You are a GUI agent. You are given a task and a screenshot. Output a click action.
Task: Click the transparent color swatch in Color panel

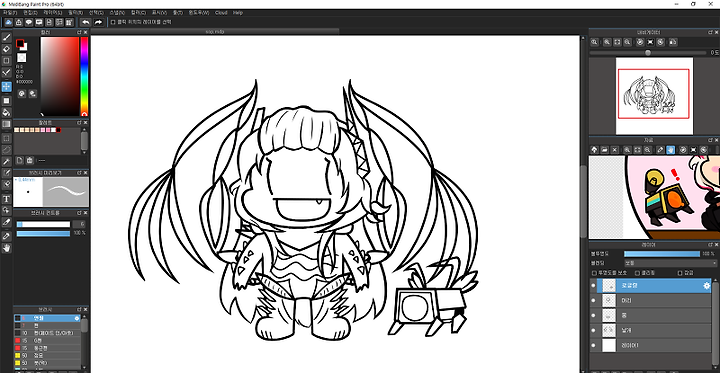pos(22,57)
